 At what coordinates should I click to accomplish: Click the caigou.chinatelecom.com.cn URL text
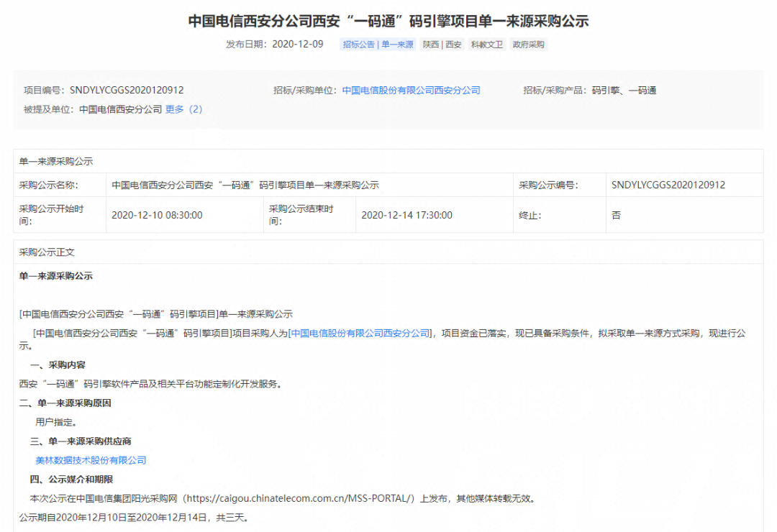coord(300,498)
